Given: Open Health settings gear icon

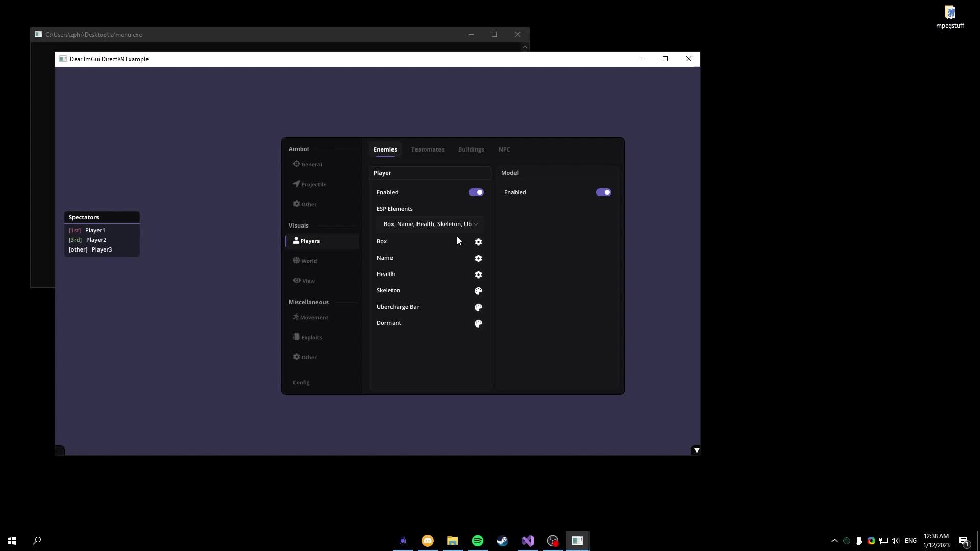Looking at the screenshot, I should pyautogui.click(x=478, y=274).
